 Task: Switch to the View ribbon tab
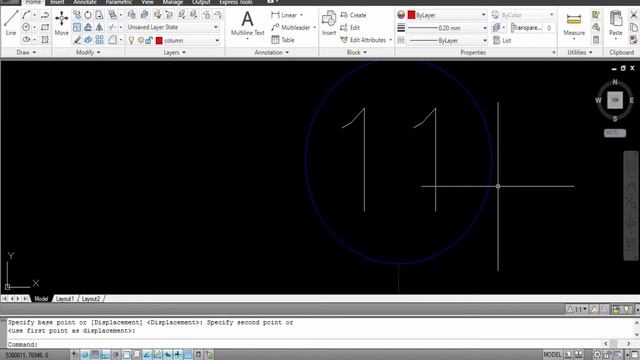[147, 2]
